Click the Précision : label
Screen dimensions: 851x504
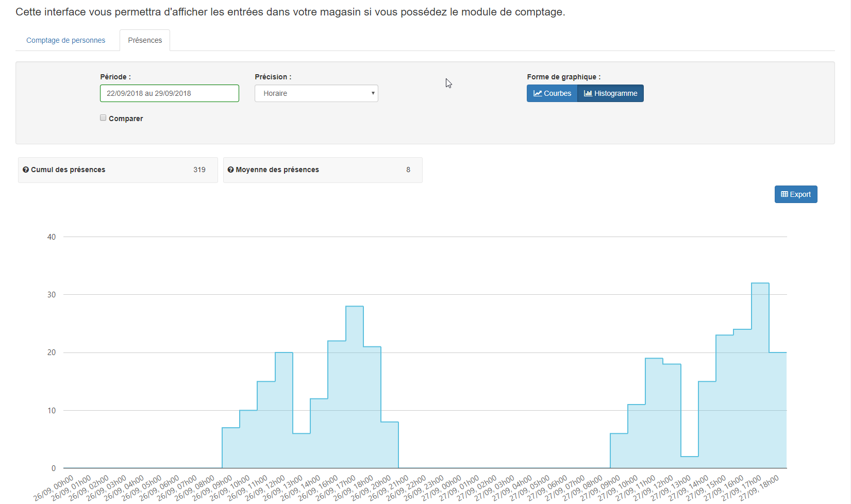click(273, 77)
